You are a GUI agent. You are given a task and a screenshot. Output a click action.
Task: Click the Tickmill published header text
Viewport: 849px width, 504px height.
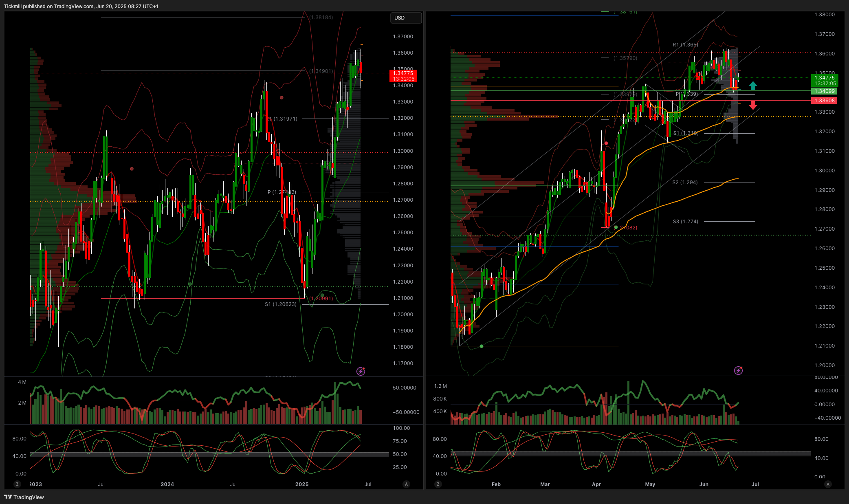point(81,7)
